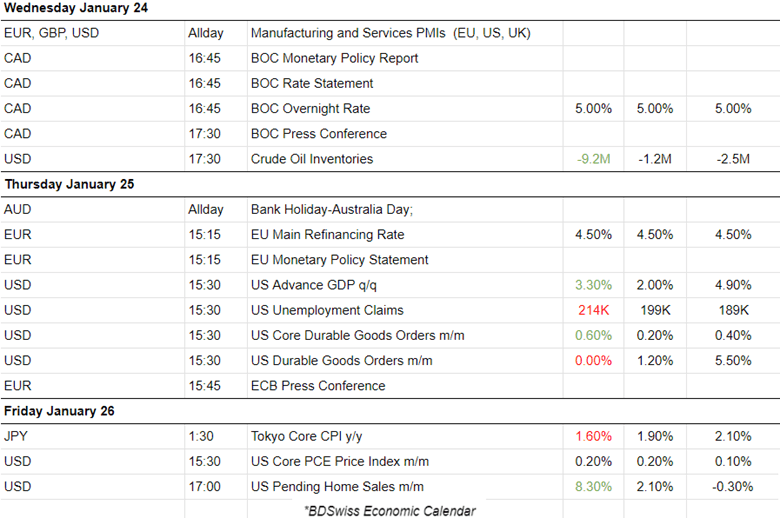Screen dimensions: 780x518
Task: Select the Manufacturing and Services PMIs event
Action: click(390, 33)
